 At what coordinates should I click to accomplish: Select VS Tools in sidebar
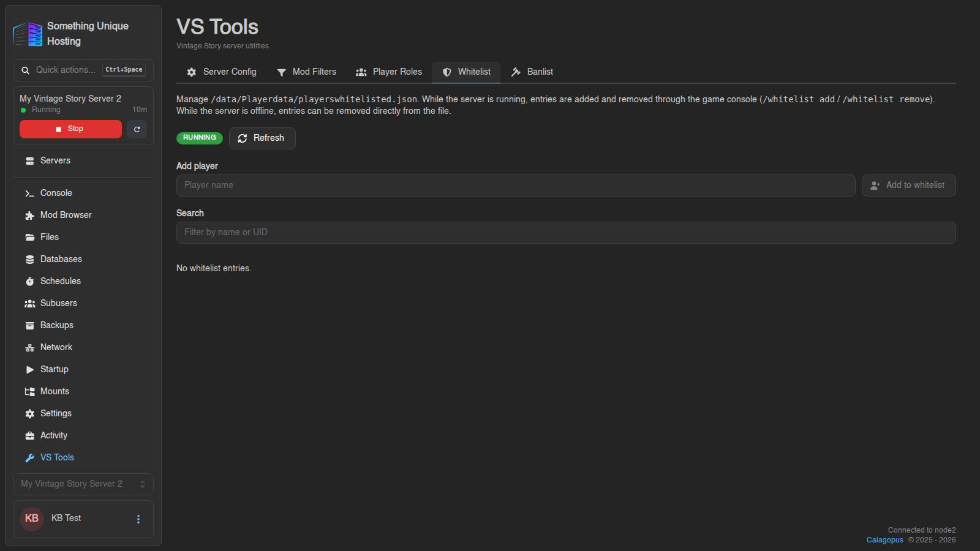[x=83, y=457]
